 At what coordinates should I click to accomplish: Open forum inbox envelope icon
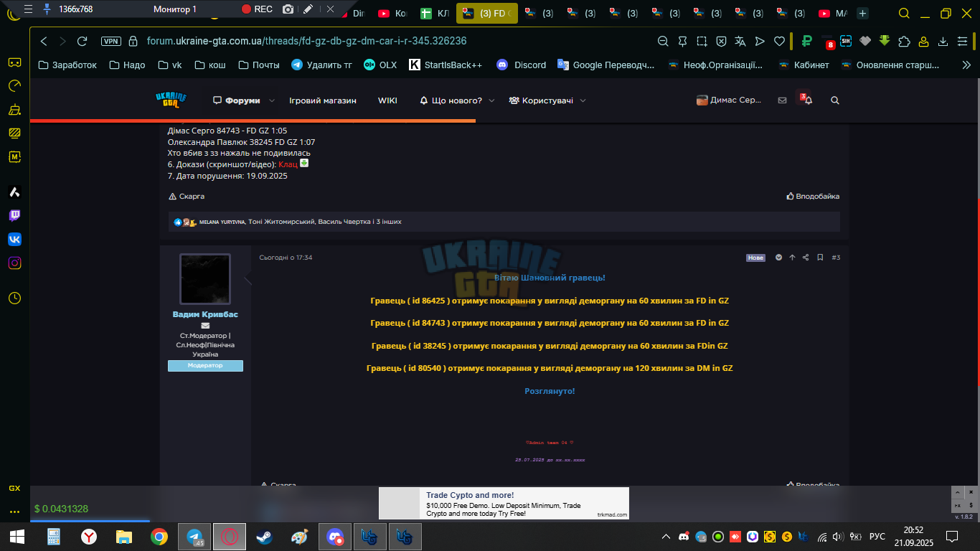(x=782, y=100)
